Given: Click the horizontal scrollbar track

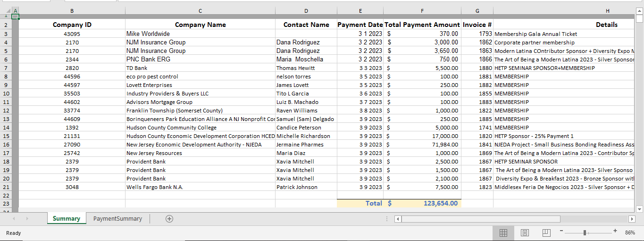Looking at the screenshot, I should coord(514,219).
